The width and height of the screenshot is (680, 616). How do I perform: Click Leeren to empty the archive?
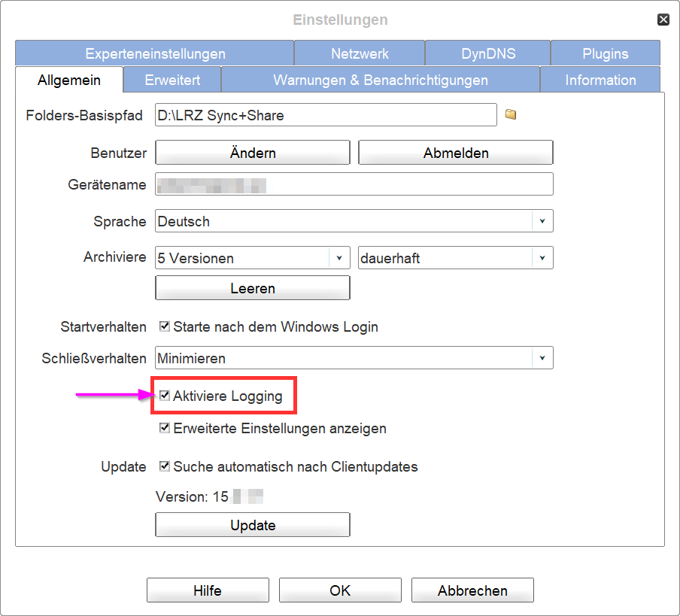[253, 288]
